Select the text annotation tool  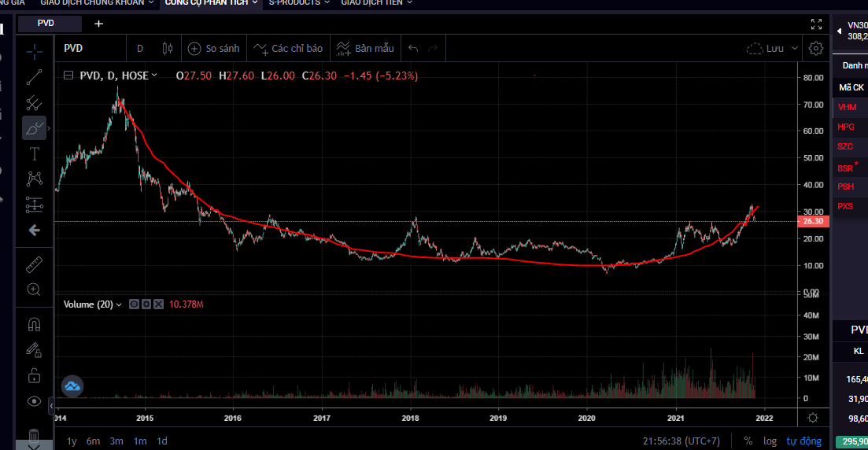34,154
